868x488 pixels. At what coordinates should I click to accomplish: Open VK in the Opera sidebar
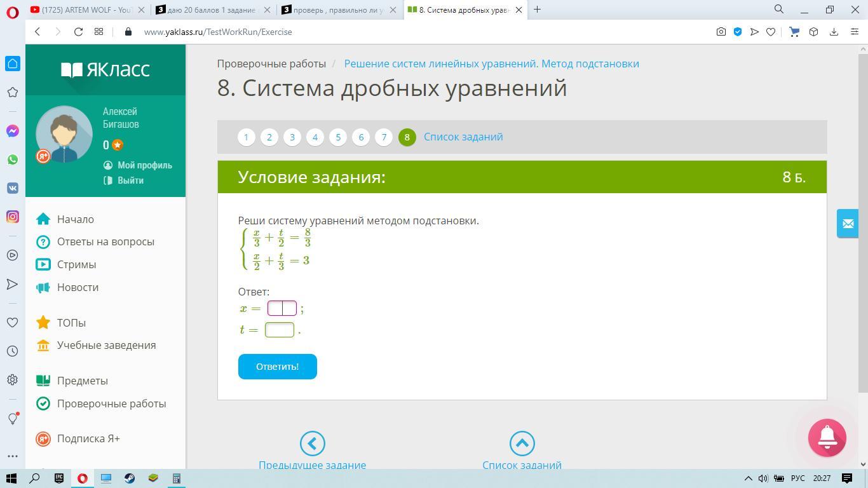[12, 188]
